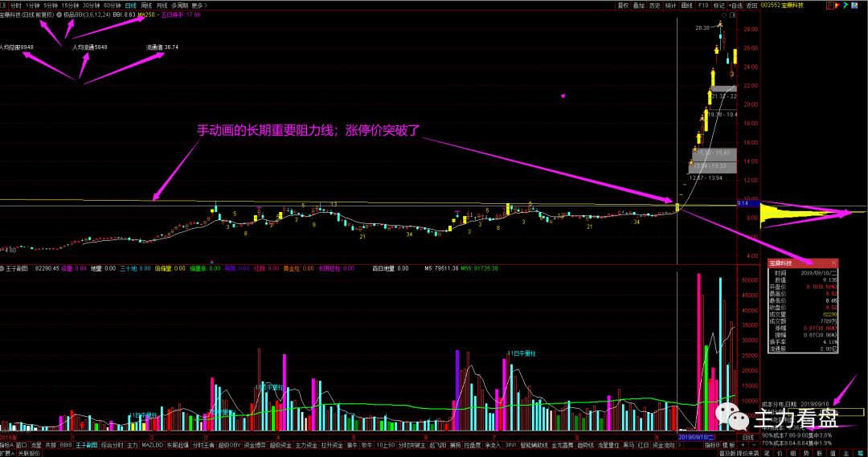
Task: Click the 返回 back button
Action: coord(751,6)
